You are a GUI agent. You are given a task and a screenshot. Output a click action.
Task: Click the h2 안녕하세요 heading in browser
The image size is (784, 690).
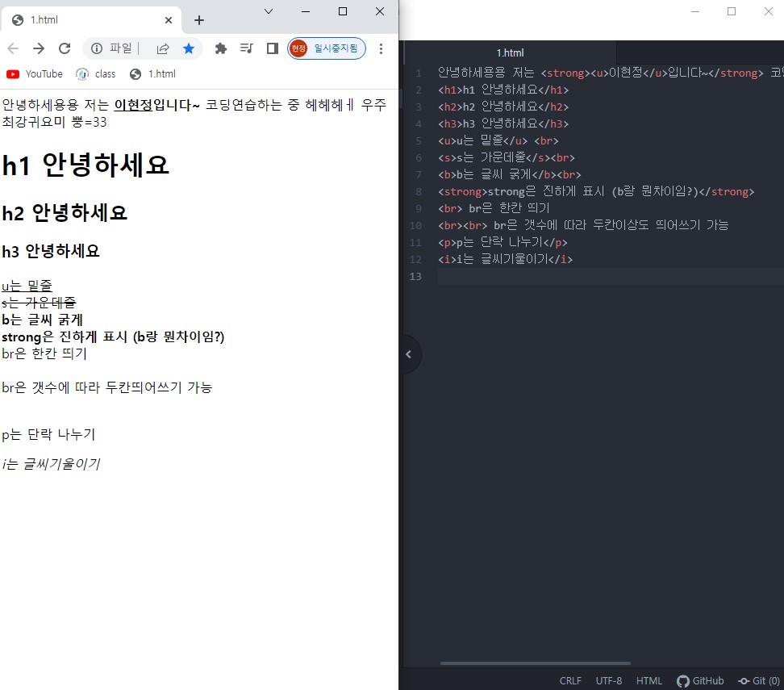point(65,213)
